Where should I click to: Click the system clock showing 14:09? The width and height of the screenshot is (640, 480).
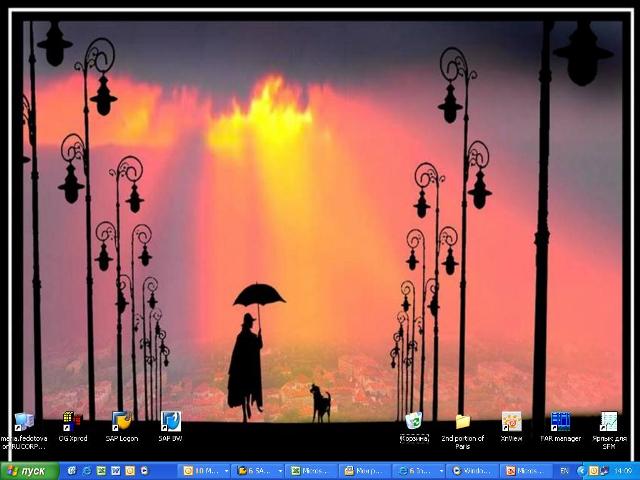click(x=623, y=471)
